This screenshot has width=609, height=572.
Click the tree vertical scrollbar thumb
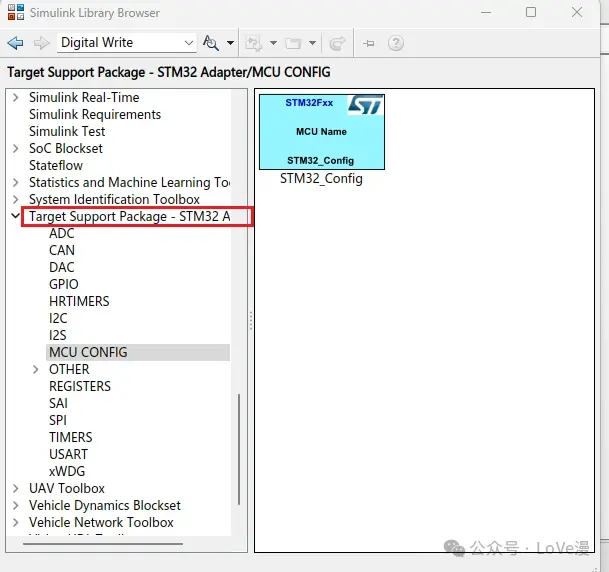pos(239,449)
